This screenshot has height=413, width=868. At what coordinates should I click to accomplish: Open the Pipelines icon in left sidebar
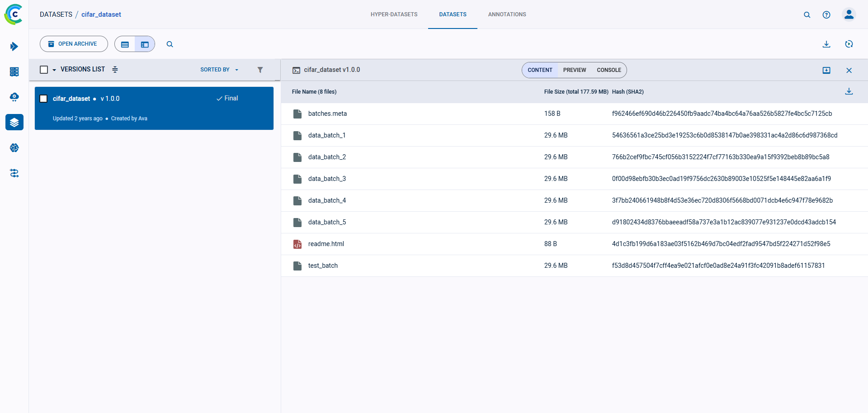coord(14,173)
